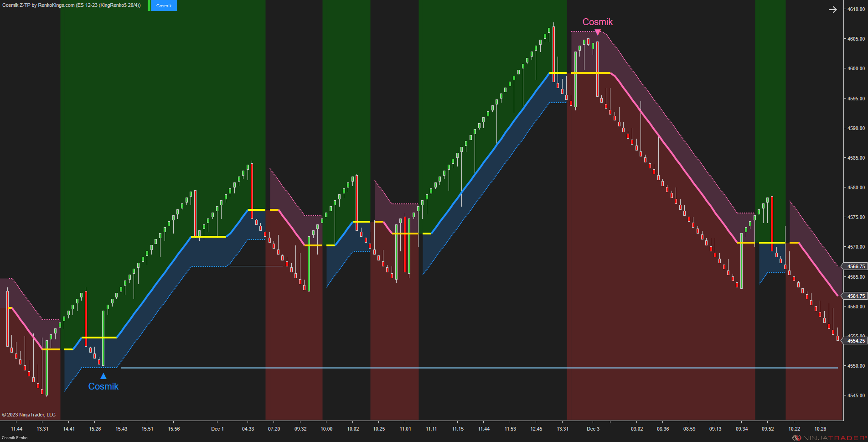
Task: Click the blue Cosmik buy signal arrow
Action: coord(103,376)
